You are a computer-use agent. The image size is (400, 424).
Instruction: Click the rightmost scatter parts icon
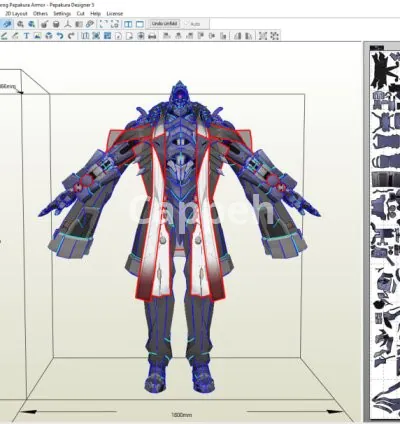274,36
